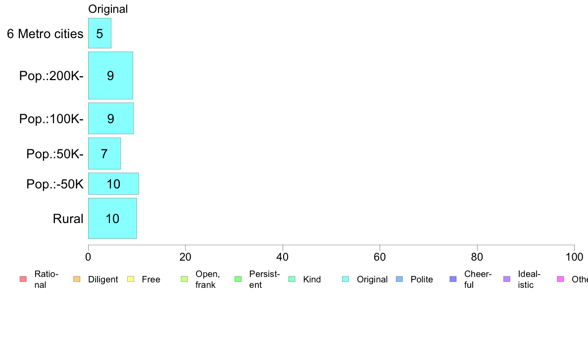Screen dimensions: 588x364
Task: Click the purple Idealistic legend swatch
Action: tap(507, 279)
